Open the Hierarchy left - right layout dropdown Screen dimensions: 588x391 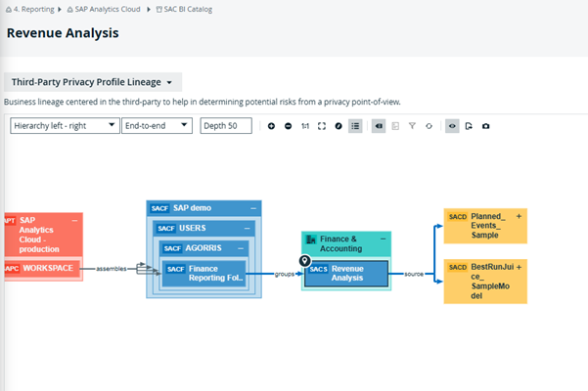(65, 126)
